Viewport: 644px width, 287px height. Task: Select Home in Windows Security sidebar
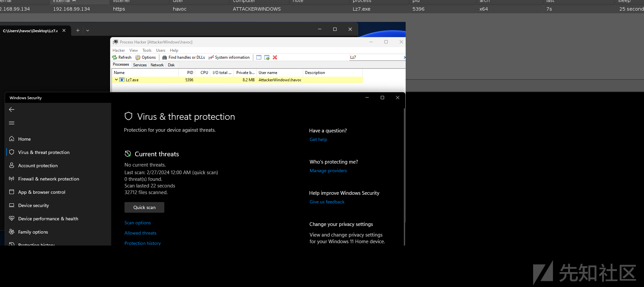tap(58, 139)
